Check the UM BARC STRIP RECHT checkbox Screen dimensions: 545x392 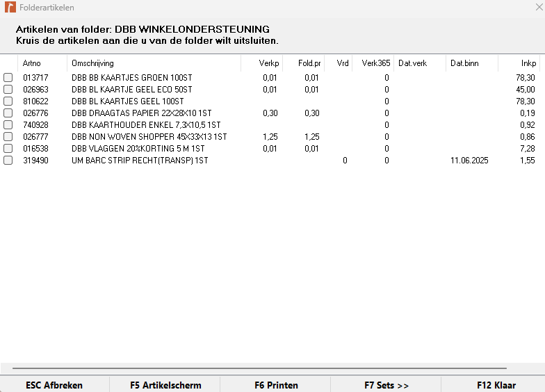click(x=8, y=160)
